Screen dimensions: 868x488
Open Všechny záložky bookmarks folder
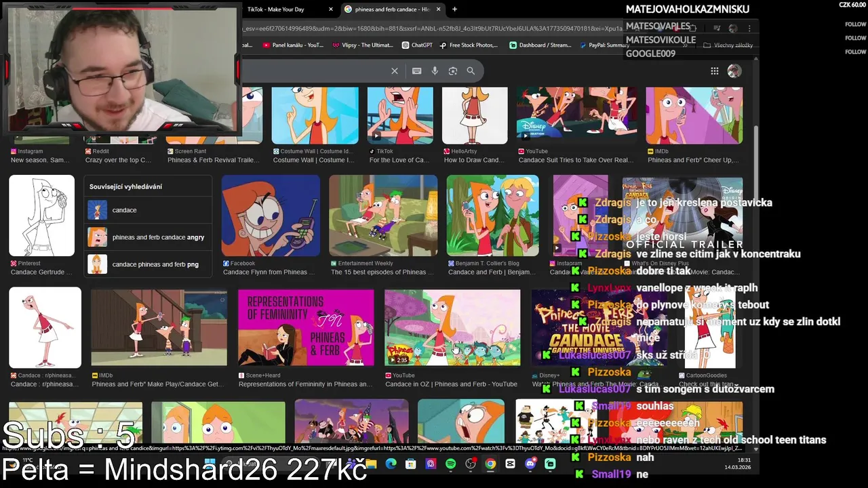pos(728,45)
